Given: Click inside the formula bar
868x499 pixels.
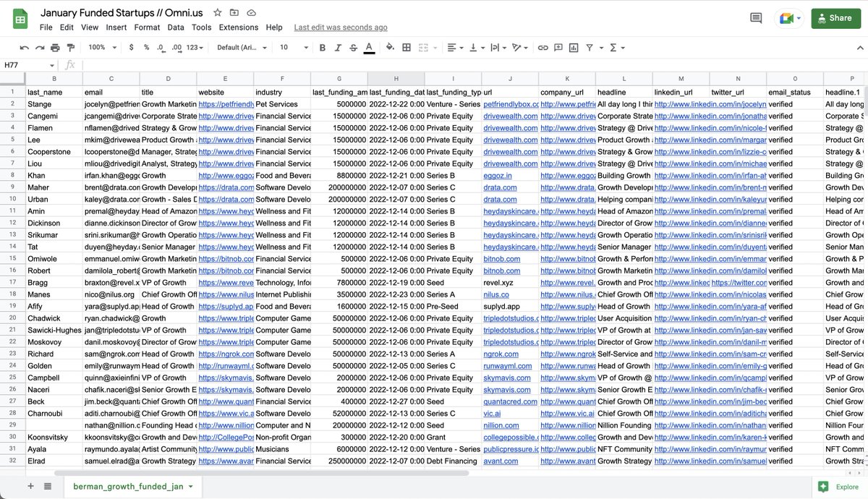Looking at the screenshot, I should click(x=474, y=65).
